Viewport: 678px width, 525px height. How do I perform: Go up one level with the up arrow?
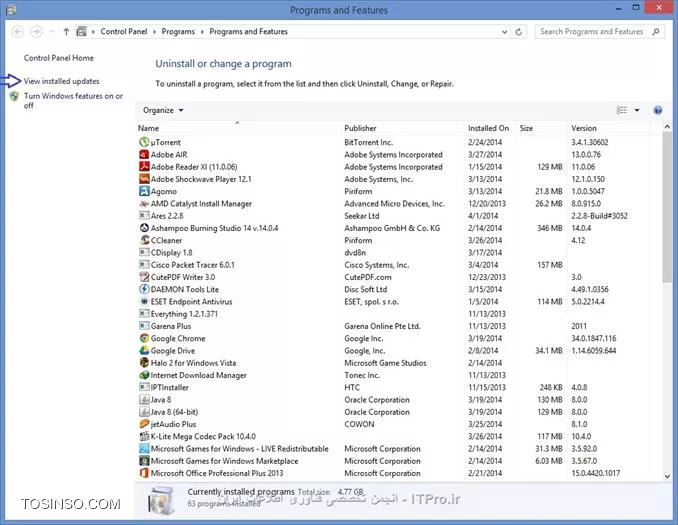pyautogui.click(x=66, y=32)
